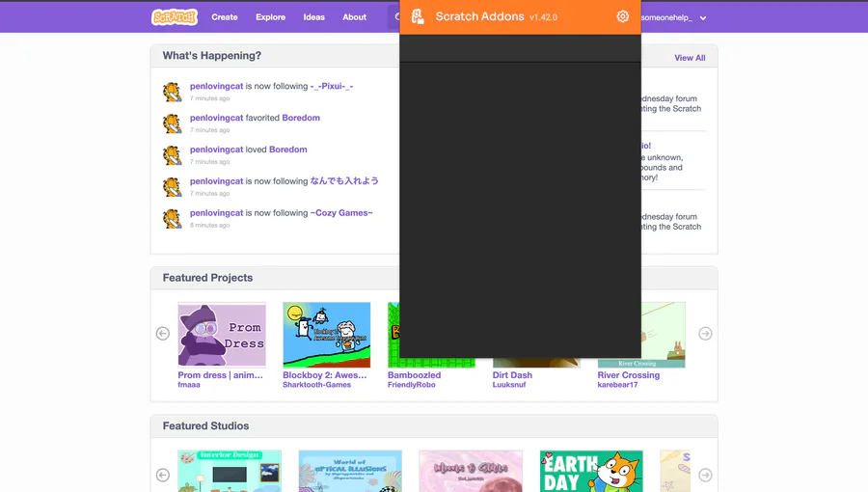Viewport: 868px width, 492px height.
Task: Click the Scratch Addons logo icon
Action: coord(418,16)
